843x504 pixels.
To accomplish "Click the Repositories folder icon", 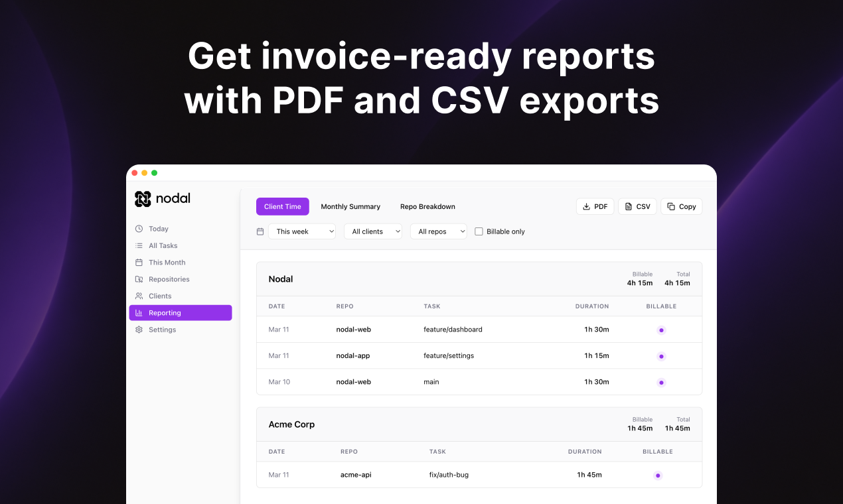I will click(x=139, y=279).
